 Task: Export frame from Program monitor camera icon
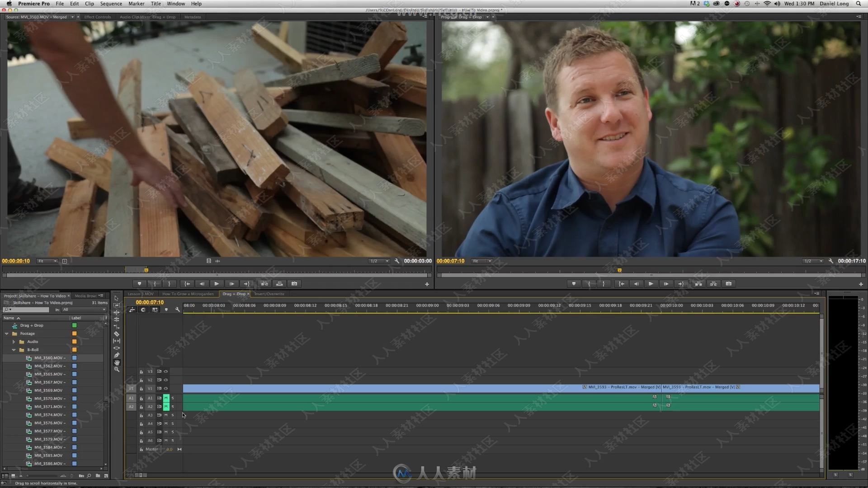click(x=728, y=284)
